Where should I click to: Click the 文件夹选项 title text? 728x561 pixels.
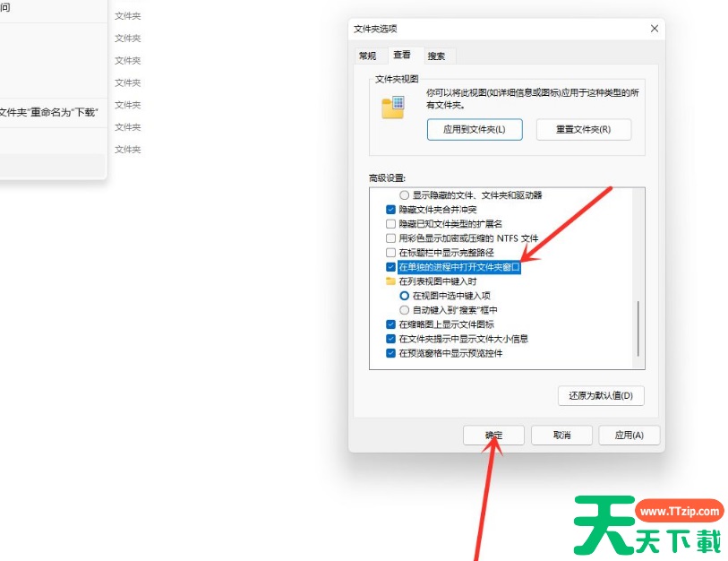click(375, 29)
